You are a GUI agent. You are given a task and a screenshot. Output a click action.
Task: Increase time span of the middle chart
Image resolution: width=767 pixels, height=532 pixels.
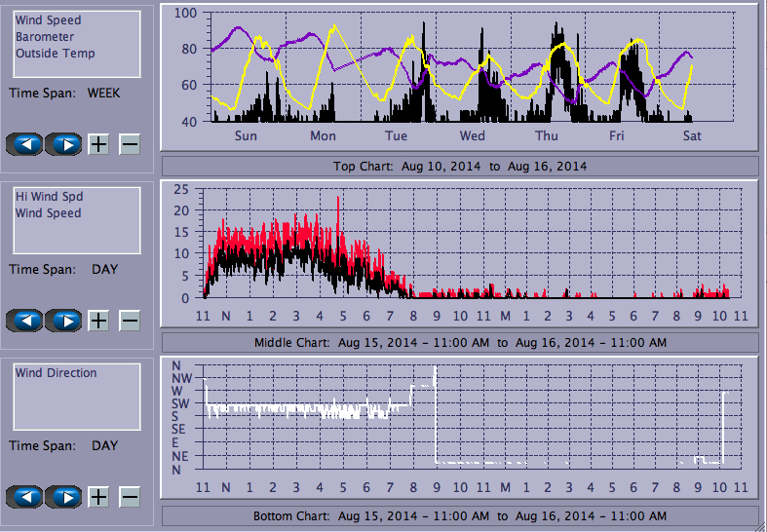tap(98, 321)
